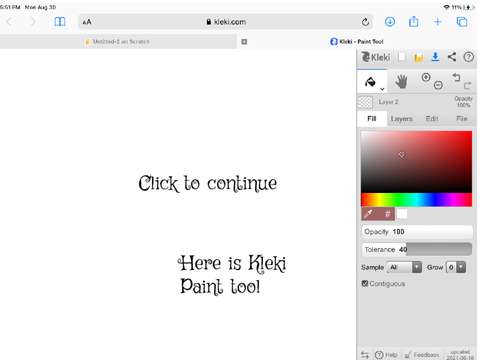This screenshot has width=480, height=360.
Task: Zoom out with the minus magnifier
Action: click(x=438, y=86)
